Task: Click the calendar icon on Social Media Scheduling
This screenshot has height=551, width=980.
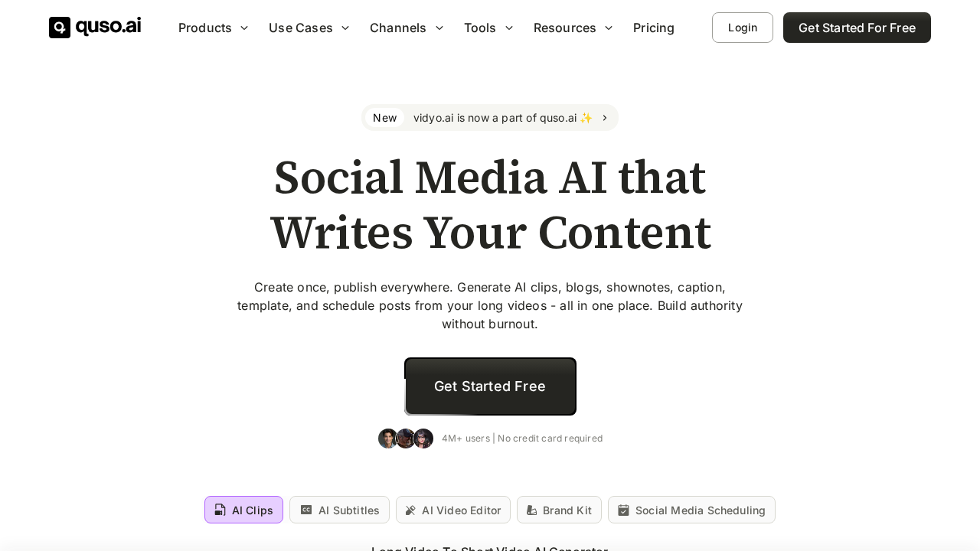Action: (x=623, y=510)
